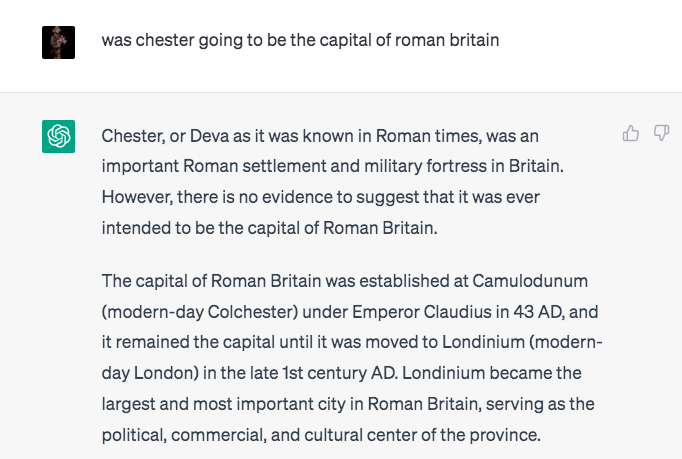
Task: Click the thumbs down icon
Action: tap(661, 133)
